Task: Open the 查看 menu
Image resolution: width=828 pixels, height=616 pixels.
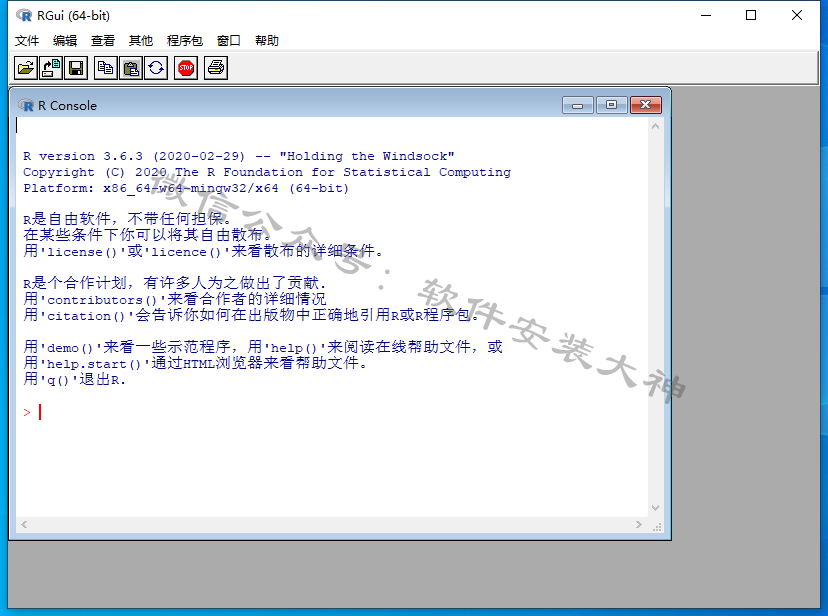Action: click(103, 41)
